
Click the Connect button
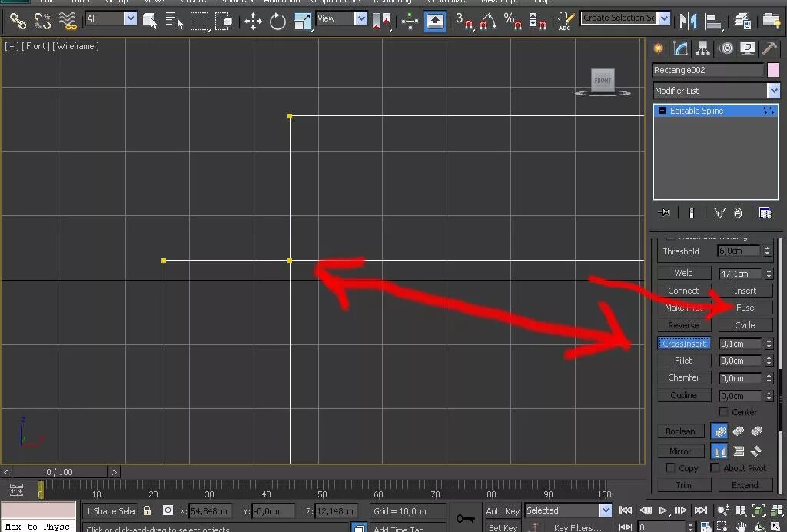click(x=683, y=291)
